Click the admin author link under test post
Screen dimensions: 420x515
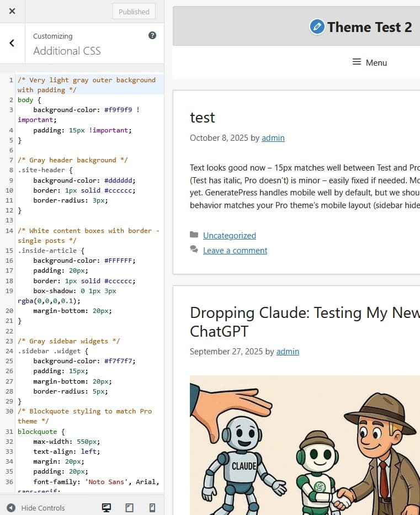point(273,138)
